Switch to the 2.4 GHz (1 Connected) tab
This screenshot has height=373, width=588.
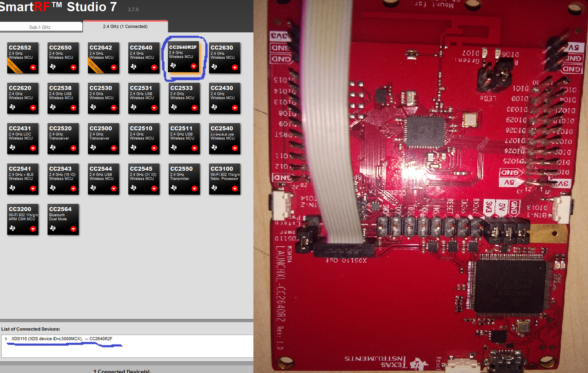(125, 26)
